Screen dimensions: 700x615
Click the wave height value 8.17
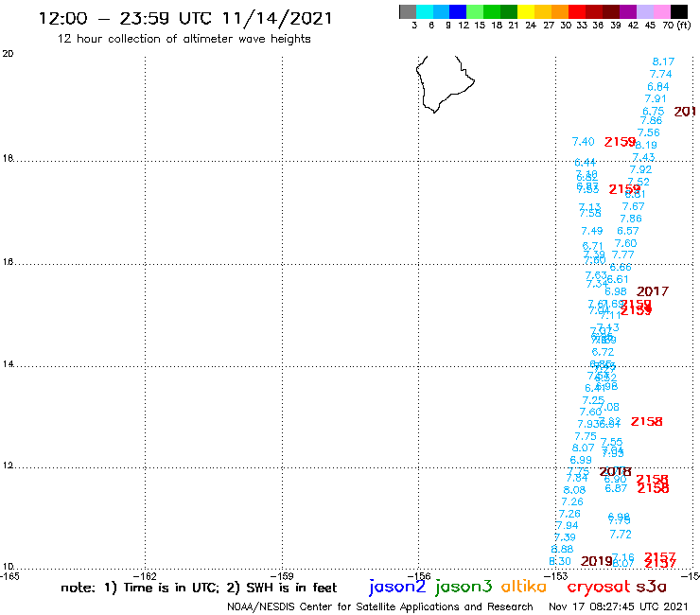pyautogui.click(x=663, y=61)
